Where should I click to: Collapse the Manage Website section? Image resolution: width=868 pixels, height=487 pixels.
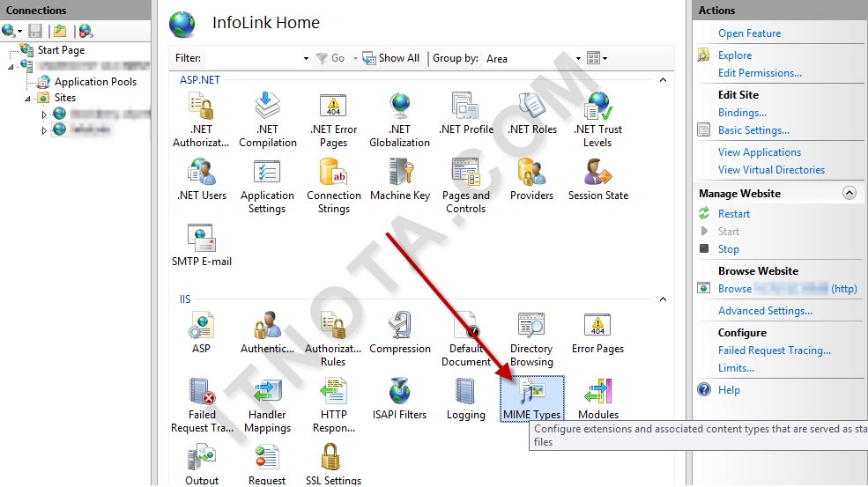pyautogui.click(x=849, y=193)
